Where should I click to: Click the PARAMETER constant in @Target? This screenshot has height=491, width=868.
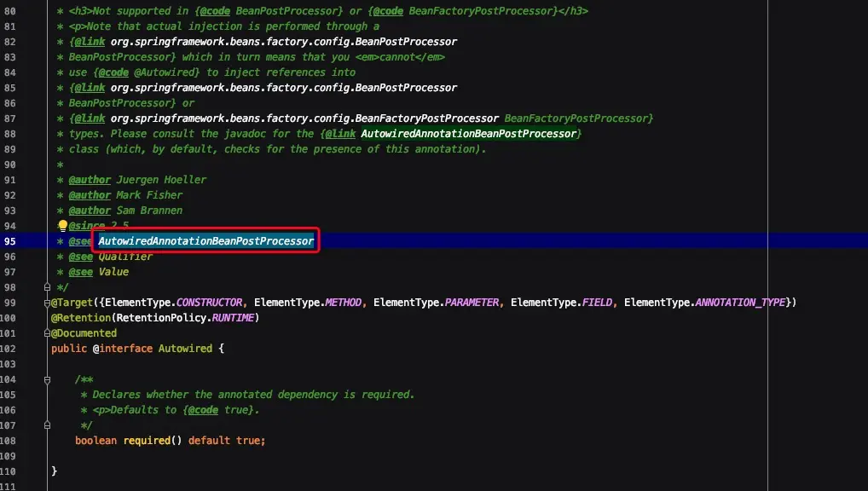click(472, 303)
